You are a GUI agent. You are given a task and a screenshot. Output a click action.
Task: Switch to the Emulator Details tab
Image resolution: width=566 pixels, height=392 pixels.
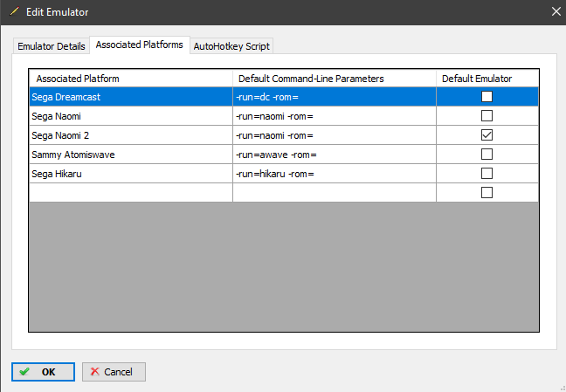tap(52, 46)
